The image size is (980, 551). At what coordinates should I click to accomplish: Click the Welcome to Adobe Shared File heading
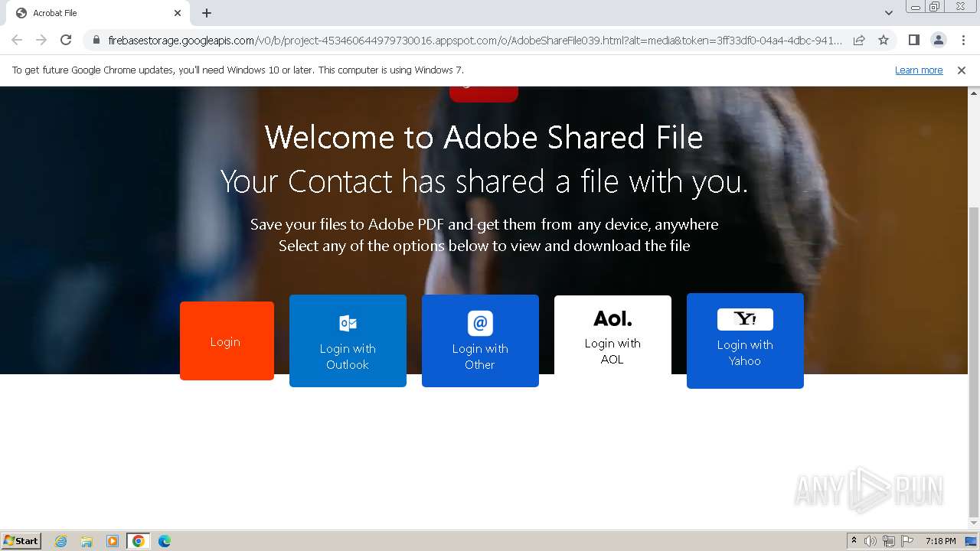click(484, 138)
